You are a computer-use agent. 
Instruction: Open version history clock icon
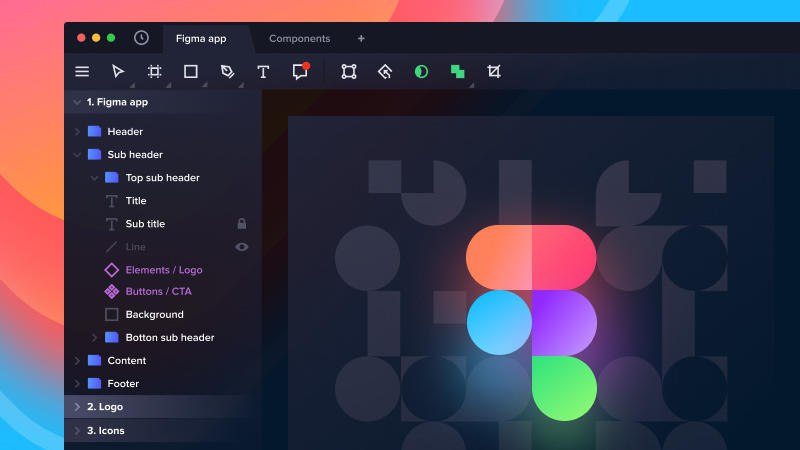click(x=141, y=38)
